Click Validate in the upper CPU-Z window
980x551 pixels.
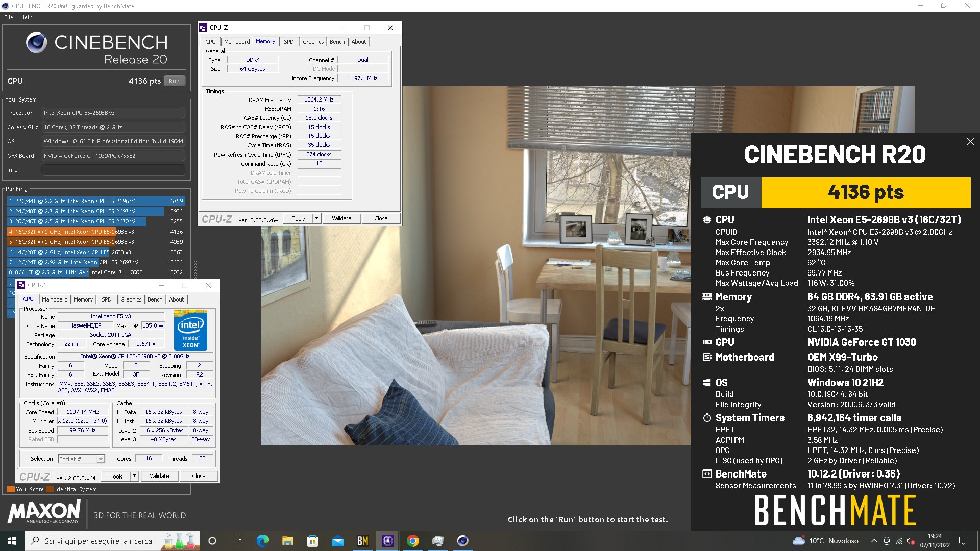(x=341, y=218)
